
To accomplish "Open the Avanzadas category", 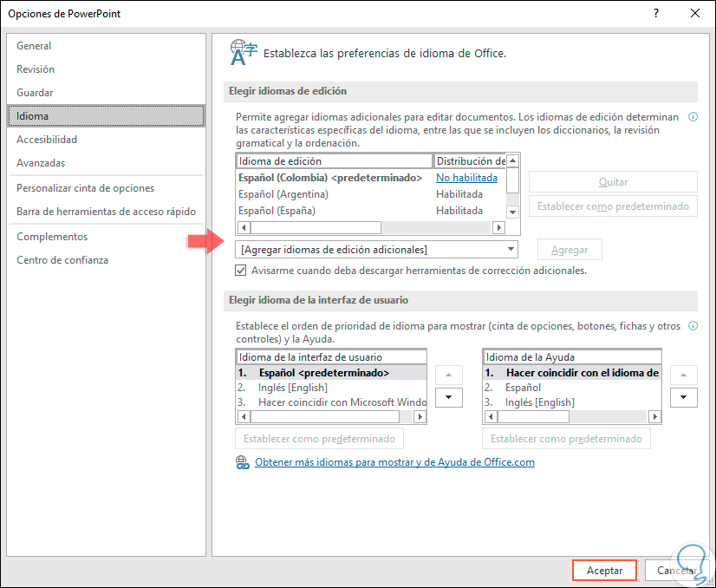I will coord(106,163).
